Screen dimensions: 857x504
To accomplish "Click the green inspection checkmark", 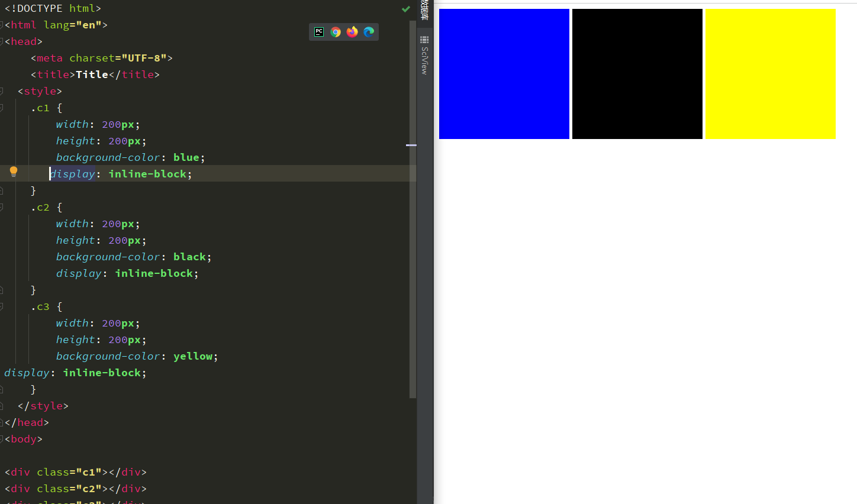I will pyautogui.click(x=406, y=9).
